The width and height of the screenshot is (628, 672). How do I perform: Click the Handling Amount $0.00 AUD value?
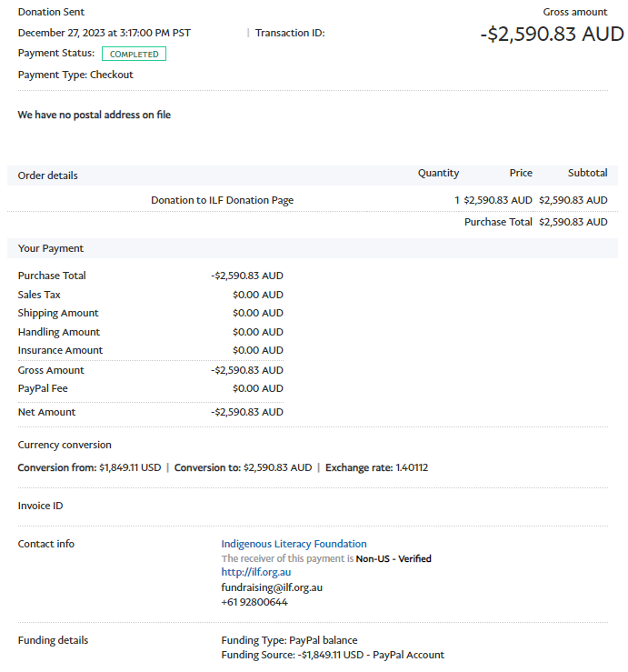258,332
